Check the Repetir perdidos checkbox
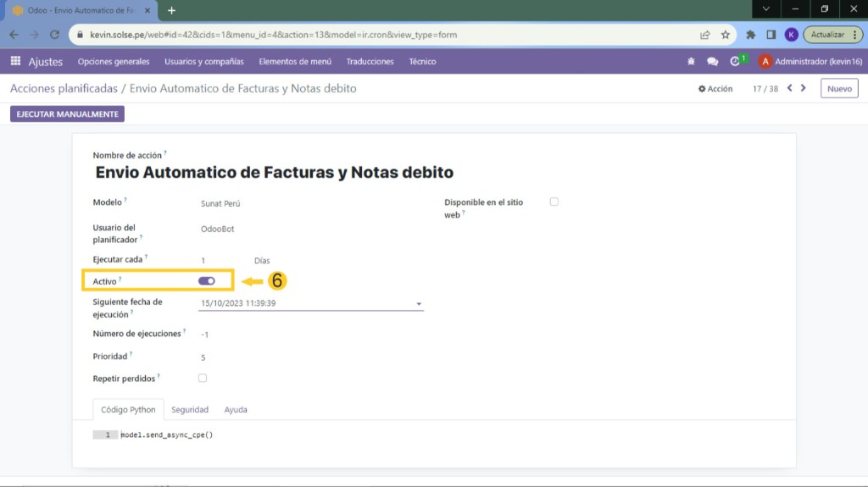 coord(202,378)
